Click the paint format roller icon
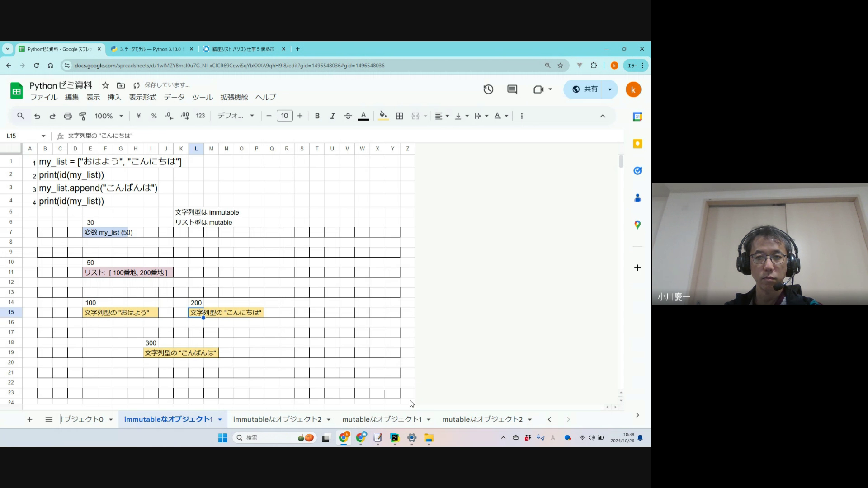Image resolution: width=868 pixels, height=488 pixels. click(83, 116)
